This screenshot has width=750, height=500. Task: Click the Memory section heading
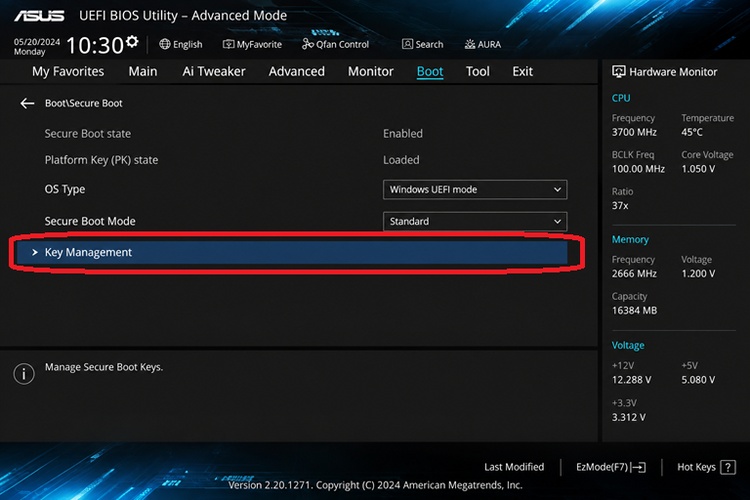pyautogui.click(x=630, y=239)
